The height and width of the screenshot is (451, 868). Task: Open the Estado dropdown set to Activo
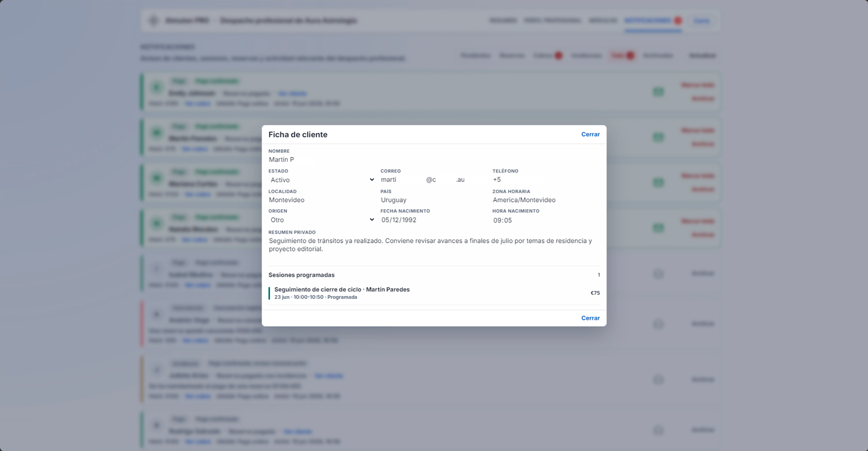click(322, 180)
